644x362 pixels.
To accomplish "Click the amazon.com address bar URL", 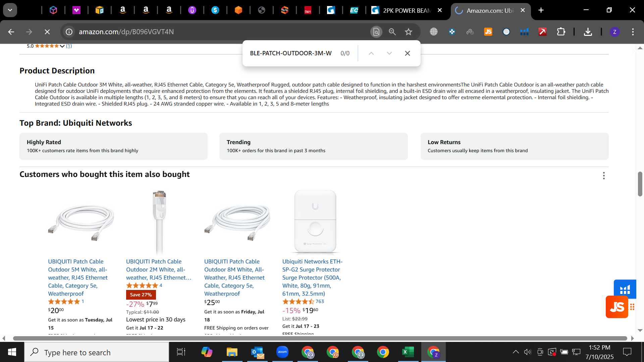I will point(126,32).
